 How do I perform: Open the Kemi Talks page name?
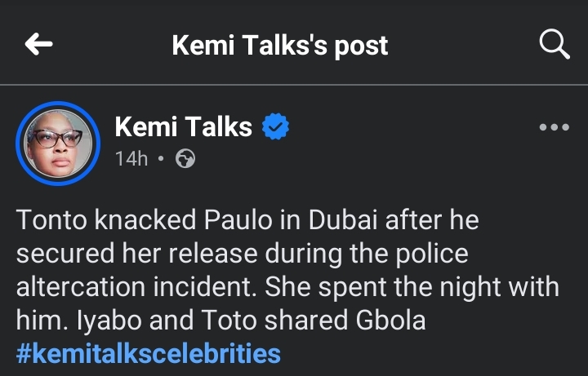pos(184,127)
